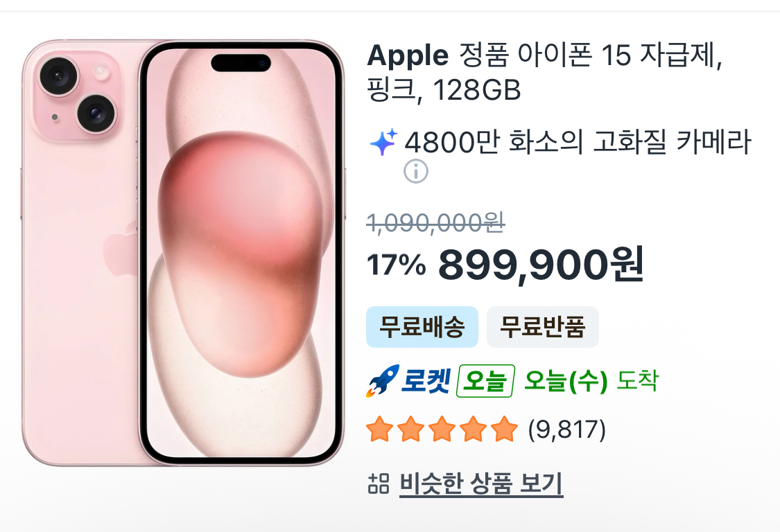Click the green 오늘 delivery badge
Screen dimensions: 780x532
click(x=485, y=381)
